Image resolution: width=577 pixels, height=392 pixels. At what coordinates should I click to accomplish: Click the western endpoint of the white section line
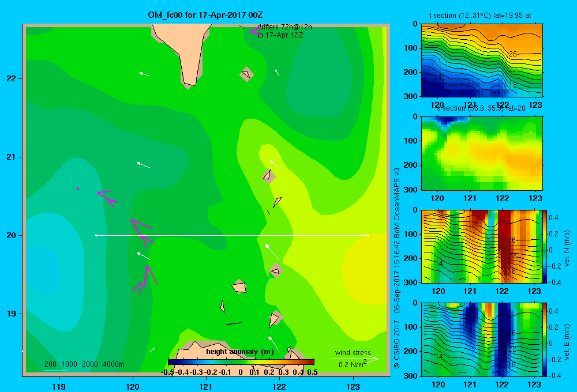[x=96, y=235]
